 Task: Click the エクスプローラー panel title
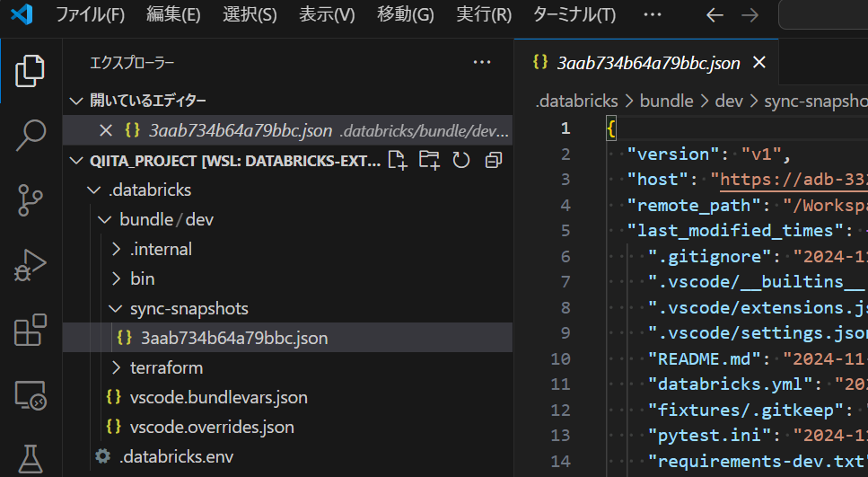[x=132, y=63]
